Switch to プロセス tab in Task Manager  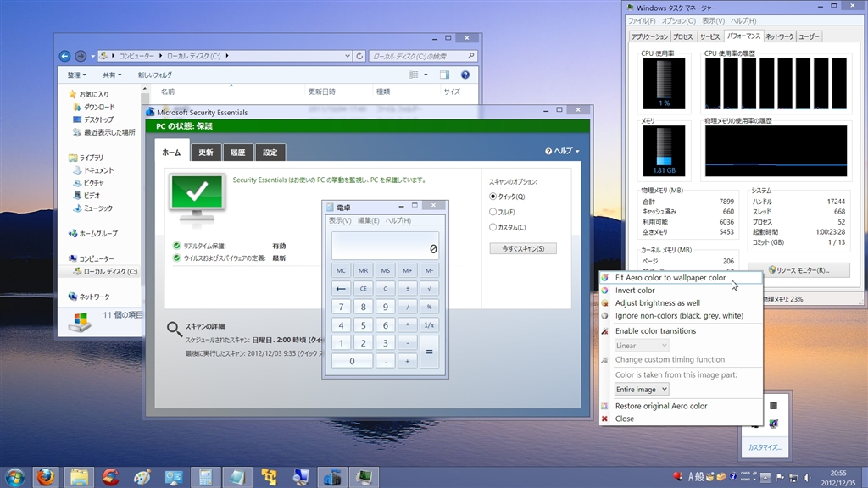682,36
